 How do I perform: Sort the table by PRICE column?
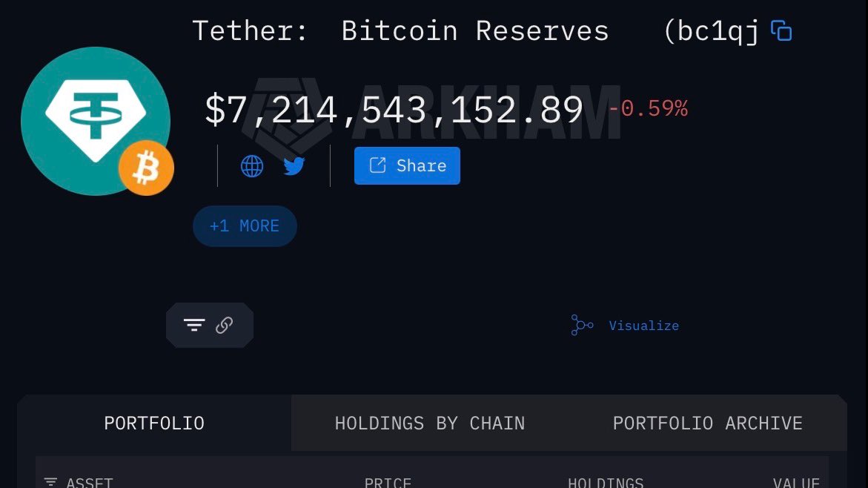(388, 483)
